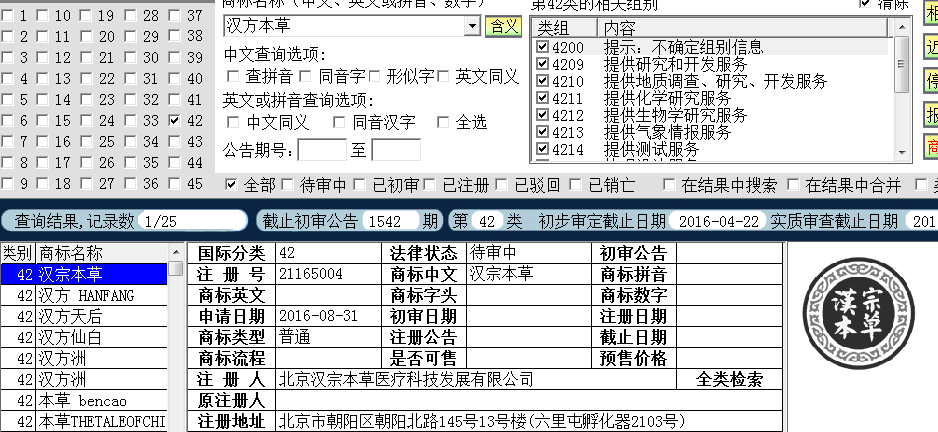Image resolution: width=938 pixels, height=432 pixels.
Task: Tick the class 35 checkbox
Action: (x=130, y=163)
